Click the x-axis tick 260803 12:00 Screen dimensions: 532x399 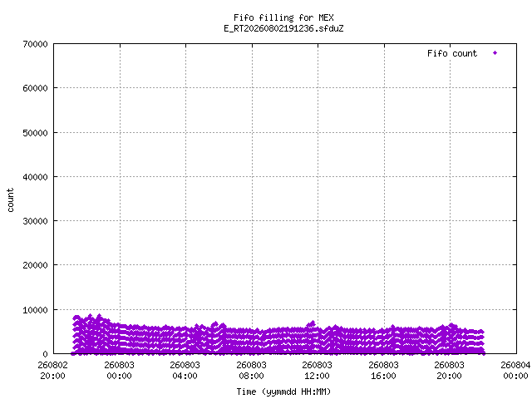click(318, 371)
